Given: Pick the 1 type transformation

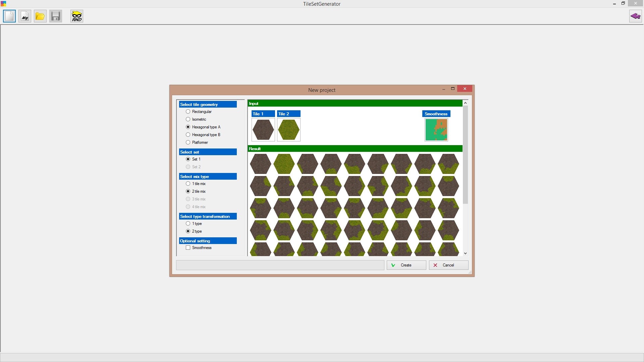Looking at the screenshot, I should 188,224.
